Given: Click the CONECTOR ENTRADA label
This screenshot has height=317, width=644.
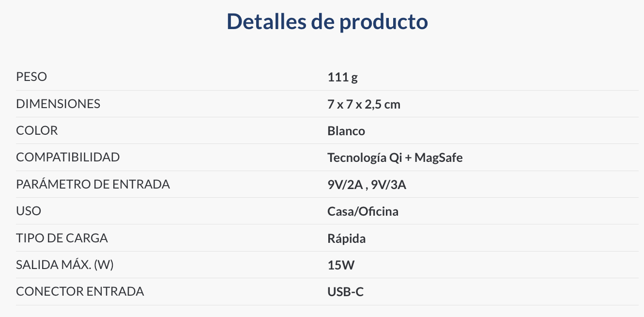Looking at the screenshot, I should click(x=80, y=292).
